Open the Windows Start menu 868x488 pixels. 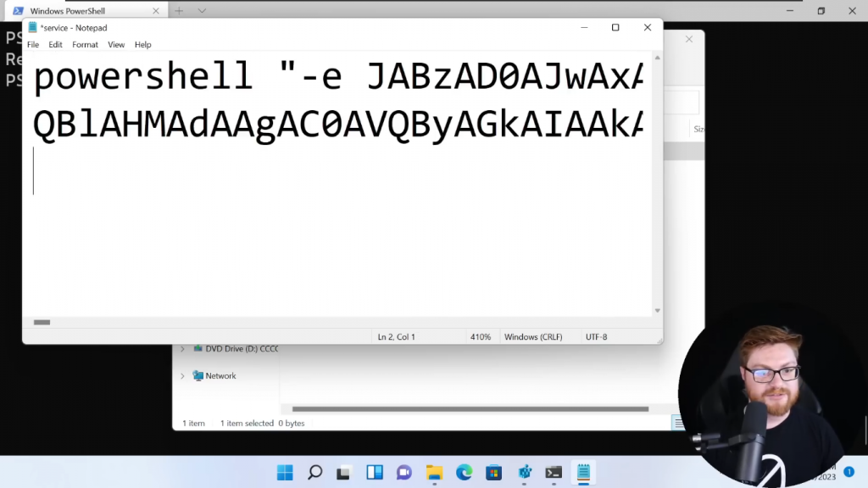285,473
